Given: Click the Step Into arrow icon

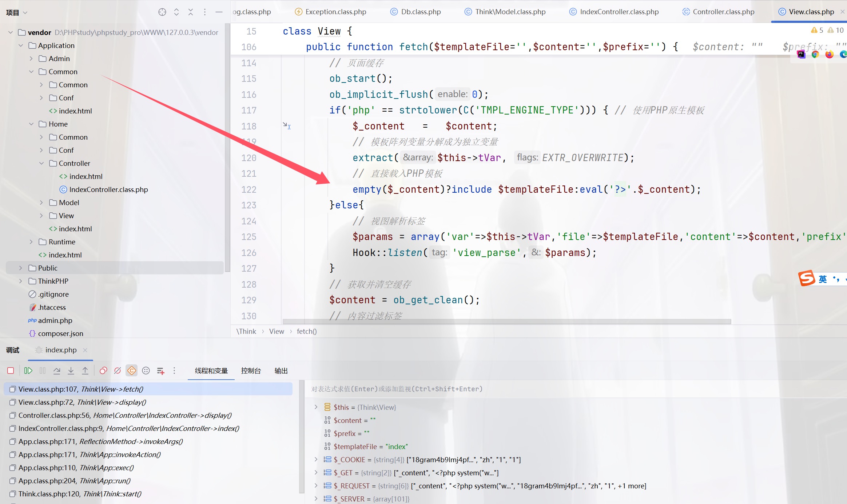Looking at the screenshot, I should point(71,371).
